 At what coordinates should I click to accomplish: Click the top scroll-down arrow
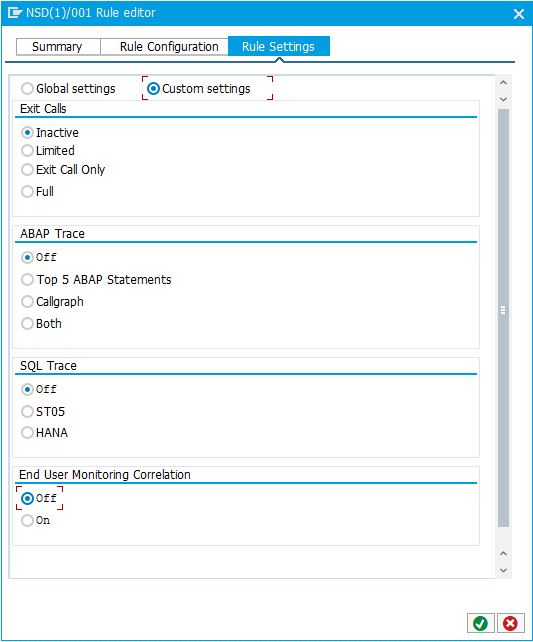(504, 99)
